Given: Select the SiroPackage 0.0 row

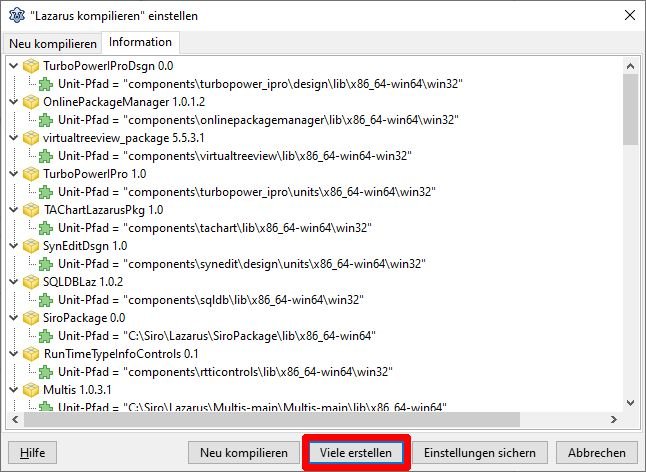Looking at the screenshot, I should coord(84,318).
